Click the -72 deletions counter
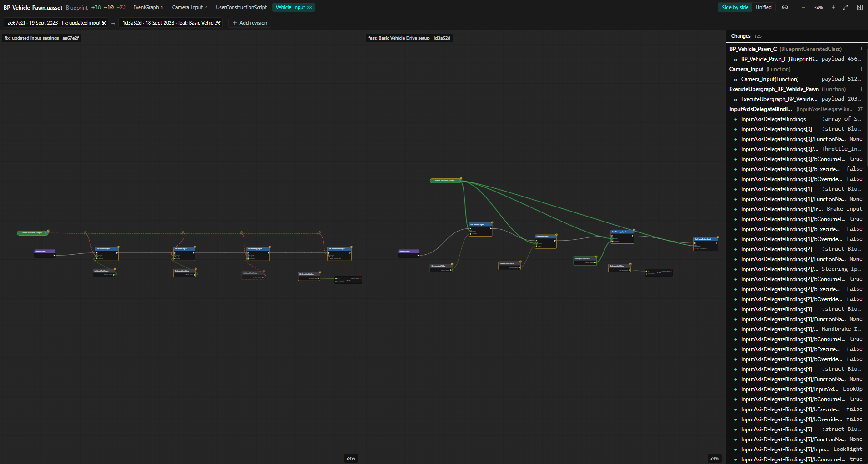 [x=121, y=7]
